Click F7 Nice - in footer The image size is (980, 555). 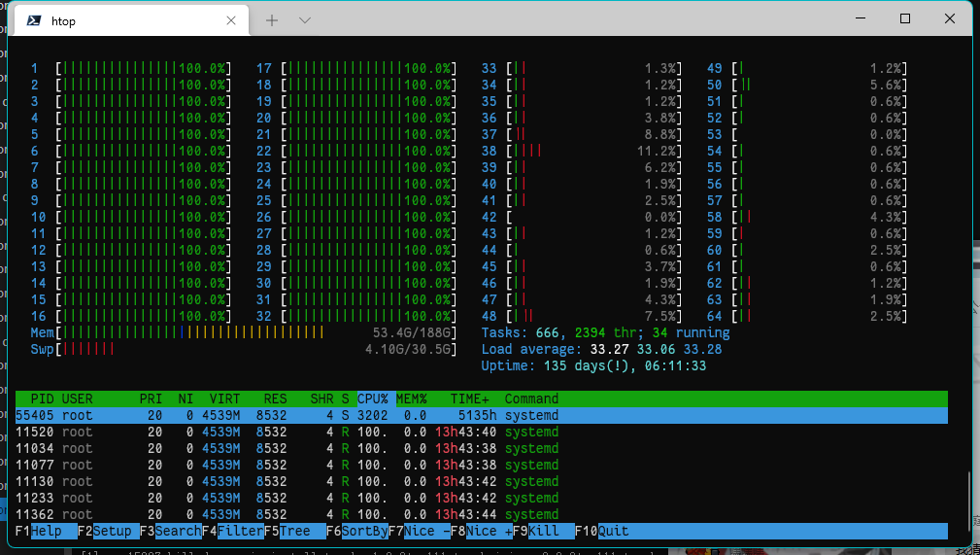pyautogui.click(x=419, y=532)
